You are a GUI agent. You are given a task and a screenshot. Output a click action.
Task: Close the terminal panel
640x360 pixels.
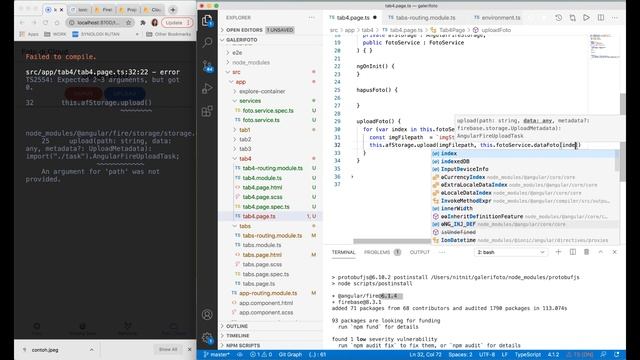coord(615,252)
